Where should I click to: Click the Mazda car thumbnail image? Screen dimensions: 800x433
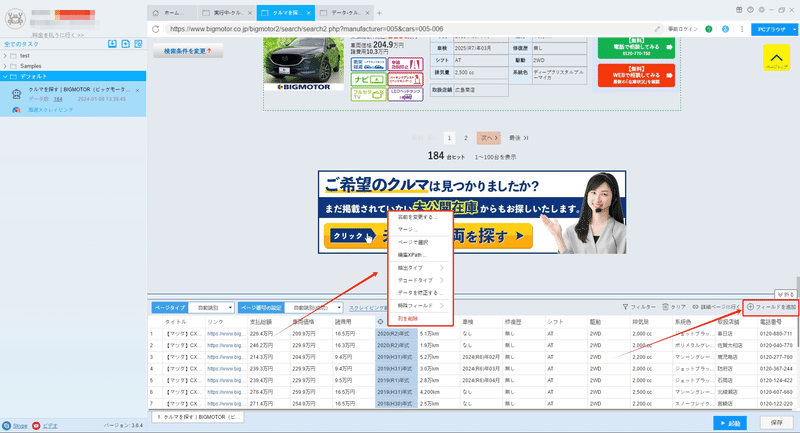click(x=304, y=64)
